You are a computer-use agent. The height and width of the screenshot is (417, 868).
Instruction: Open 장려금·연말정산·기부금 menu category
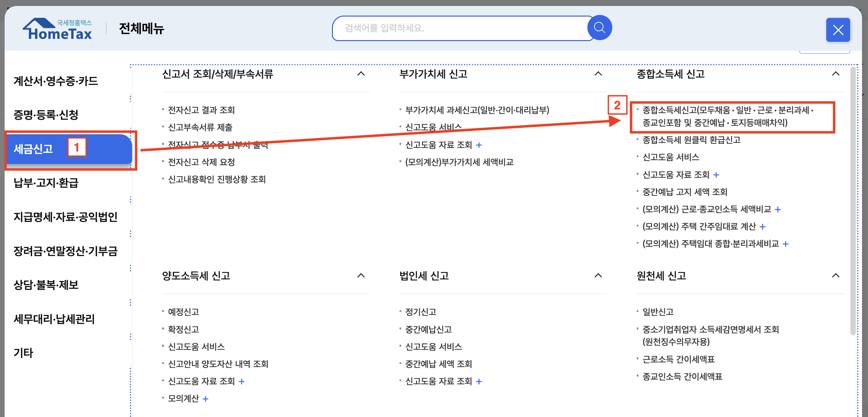coord(65,251)
